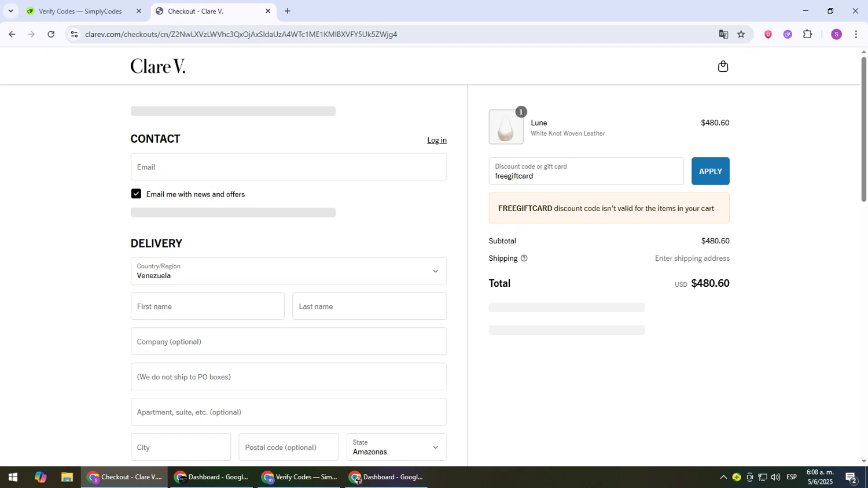The image size is (868, 488).
Task: Click the Enter shipping address text
Action: pyautogui.click(x=692, y=258)
